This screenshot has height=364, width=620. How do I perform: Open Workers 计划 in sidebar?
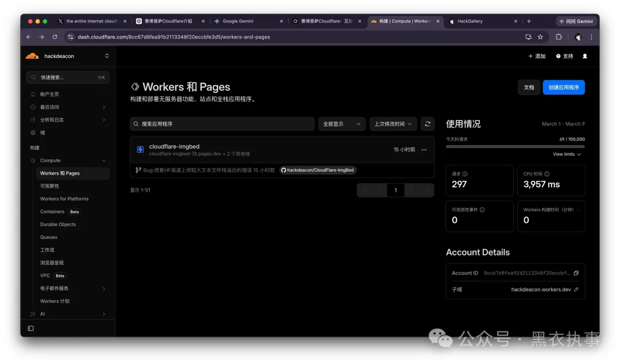(x=55, y=301)
